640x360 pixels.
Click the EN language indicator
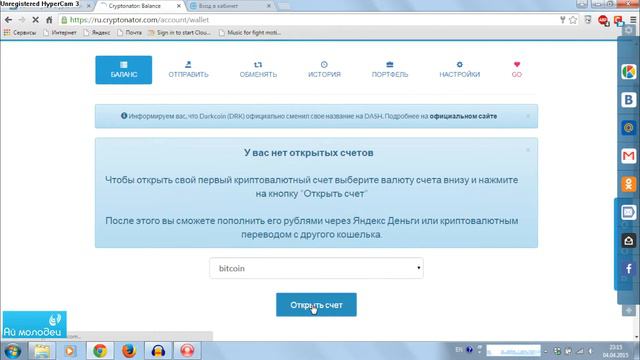point(459,350)
